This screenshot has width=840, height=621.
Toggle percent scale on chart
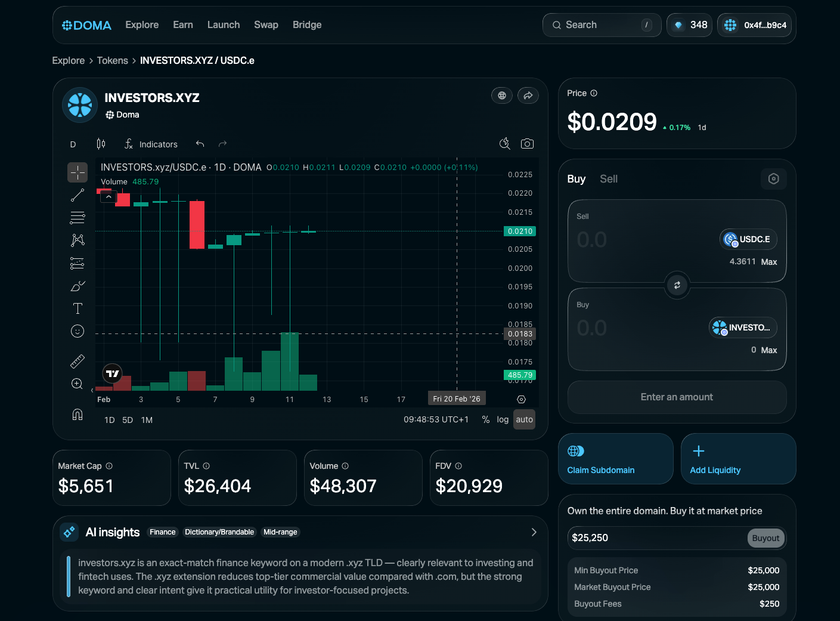(486, 419)
